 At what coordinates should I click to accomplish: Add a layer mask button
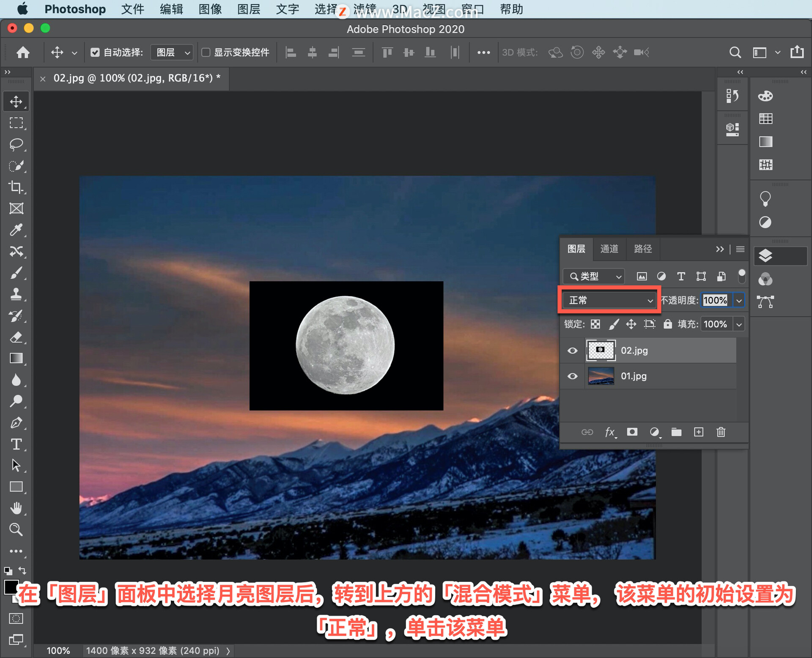(x=632, y=432)
